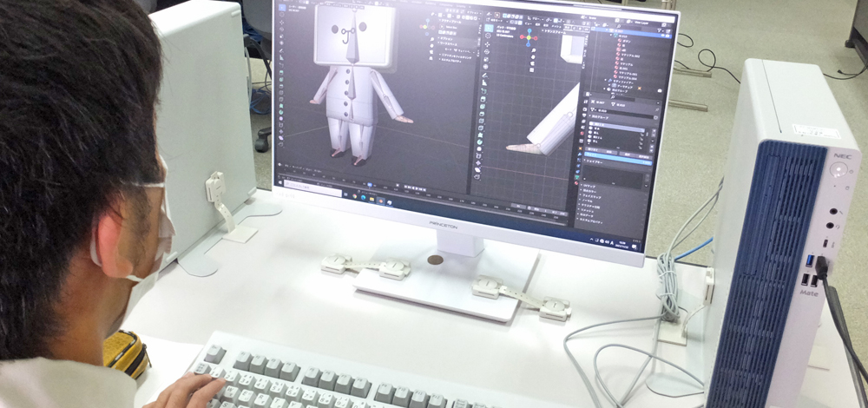The width and height of the screenshot is (868, 408).
Task: Expand the 形状データ panel
Action: click(x=586, y=216)
